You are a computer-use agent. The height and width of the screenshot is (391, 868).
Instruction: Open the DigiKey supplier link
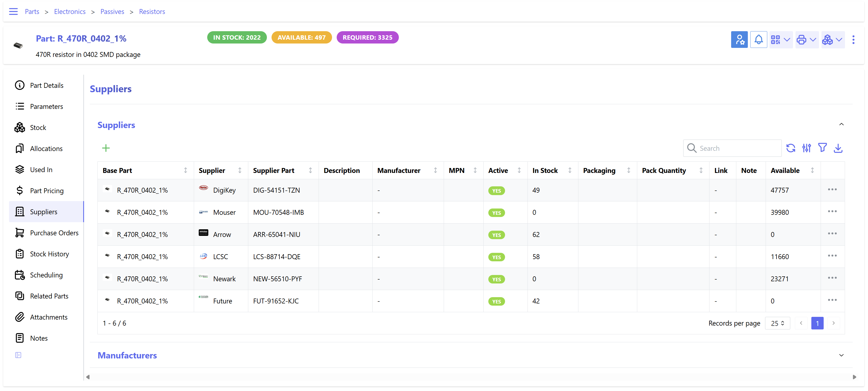pyautogui.click(x=224, y=190)
